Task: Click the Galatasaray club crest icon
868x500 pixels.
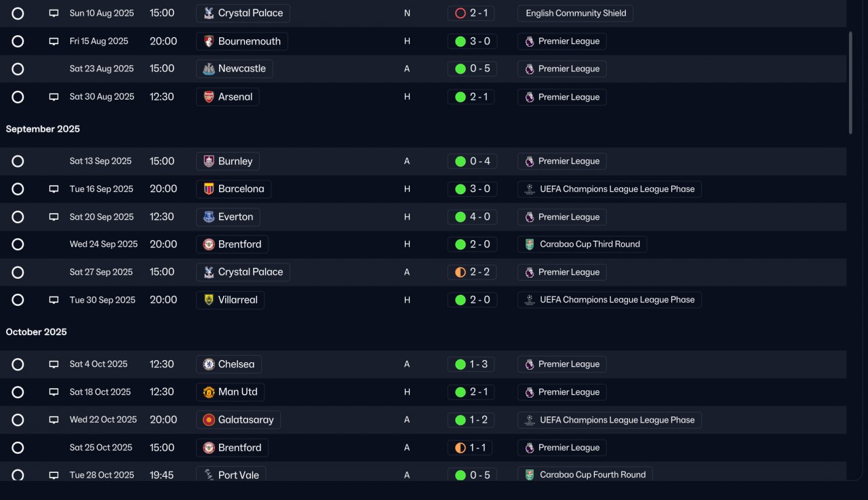Action: point(209,420)
